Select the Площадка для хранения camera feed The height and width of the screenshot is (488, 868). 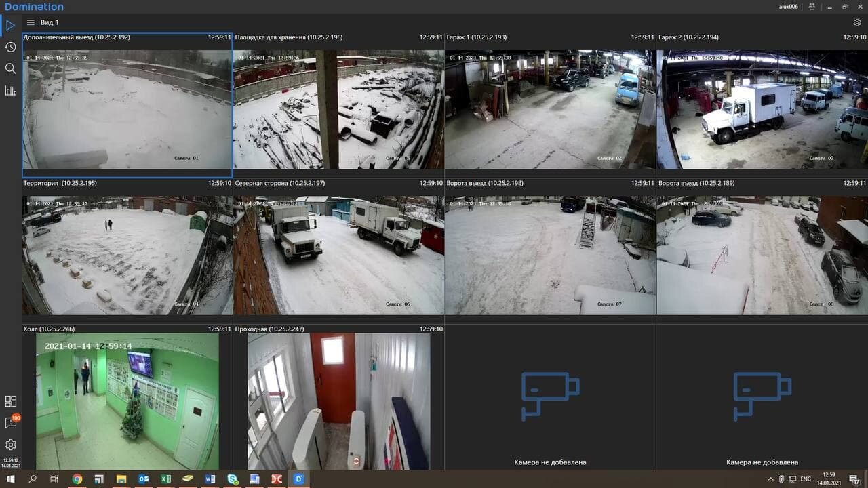point(339,109)
